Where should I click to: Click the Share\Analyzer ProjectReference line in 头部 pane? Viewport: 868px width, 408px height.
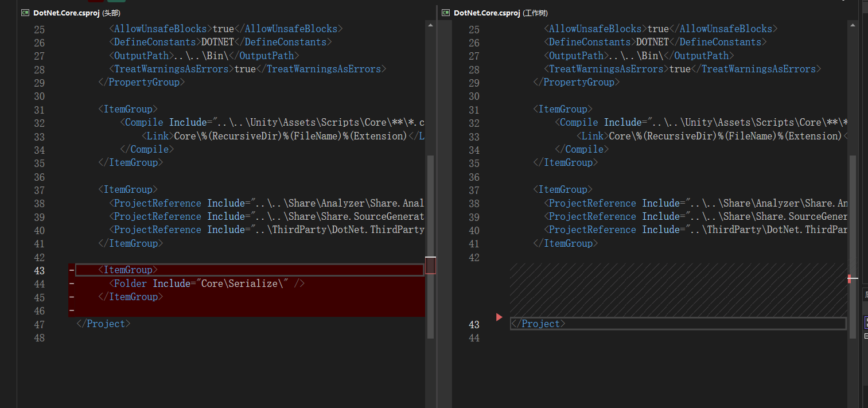pos(267,203)
